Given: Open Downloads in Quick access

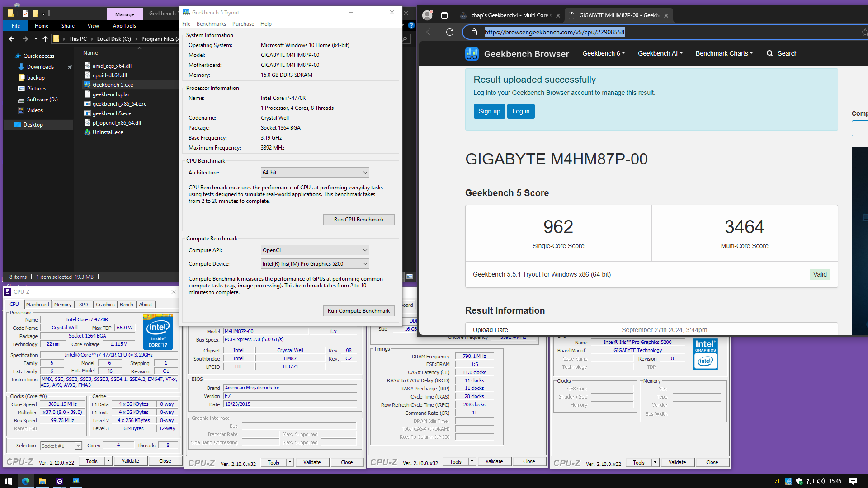Looking at the screenshot, I should click(40, 67).
